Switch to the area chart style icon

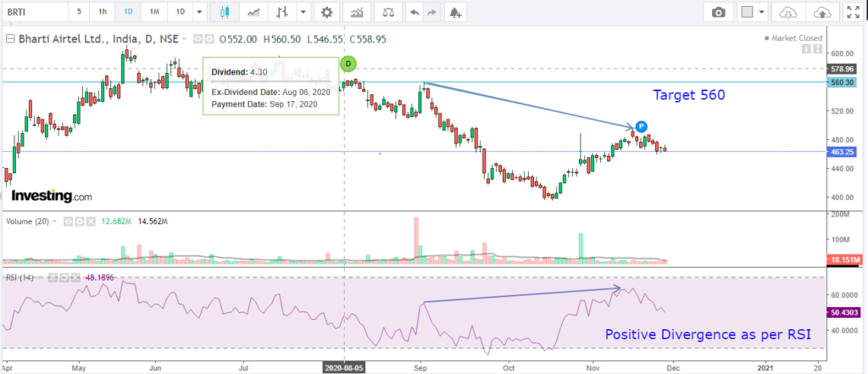click(x=253, y=13)
